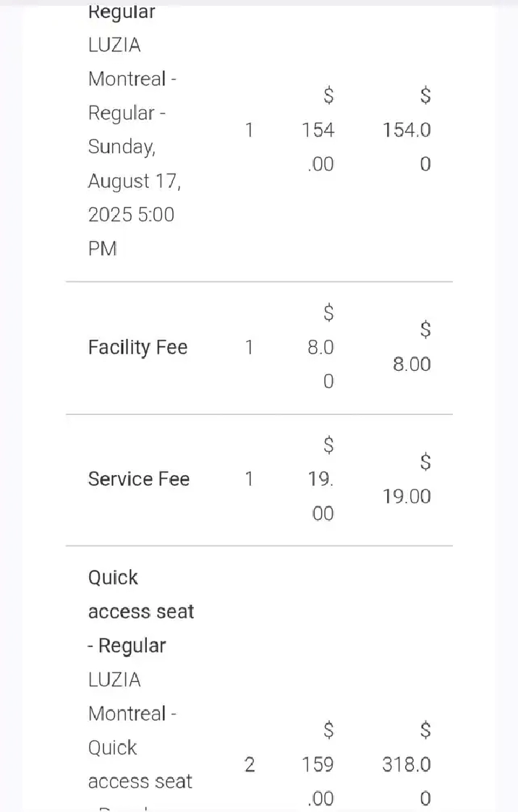
Task: Click the $8.00 Facility Fee total
Action: tap(412, 346)
